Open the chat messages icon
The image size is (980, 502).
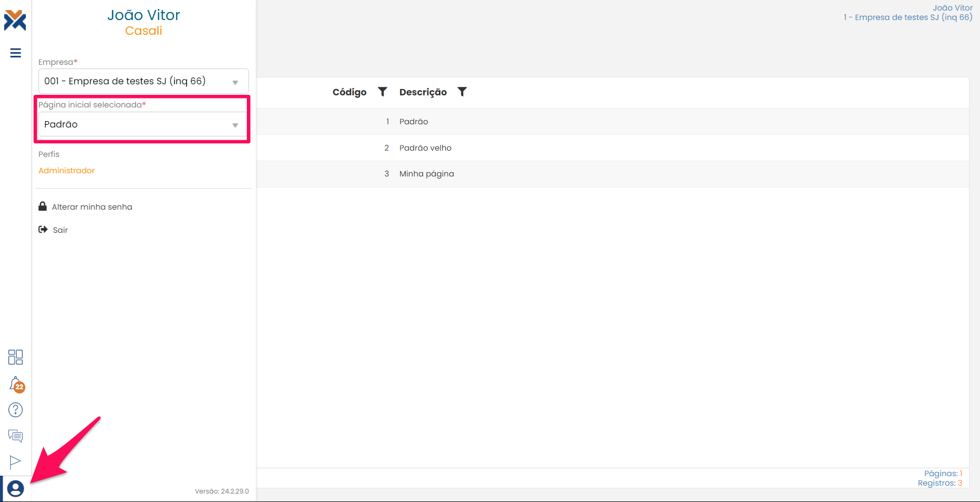(x=16, y=436)
